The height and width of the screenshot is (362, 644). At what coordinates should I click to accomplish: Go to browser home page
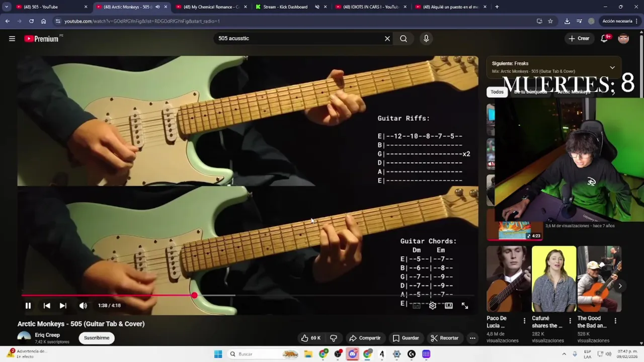click(x=43, y=21)
